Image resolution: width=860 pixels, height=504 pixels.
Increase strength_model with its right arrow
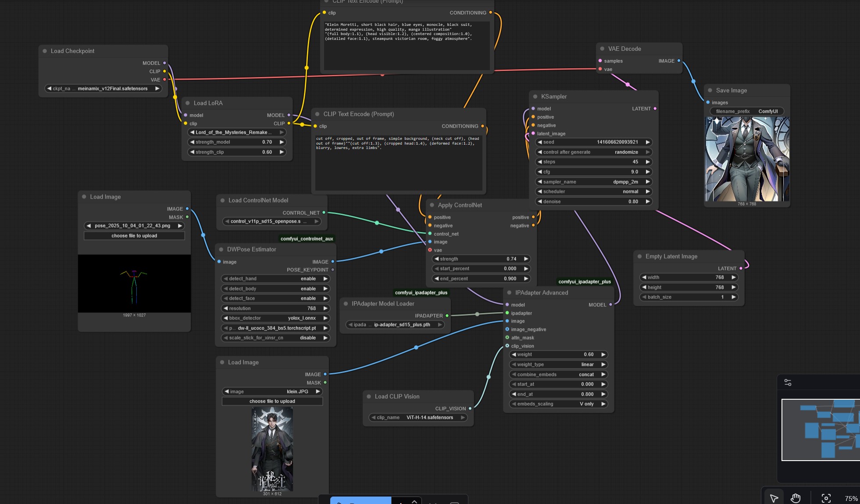click(282, 142)
